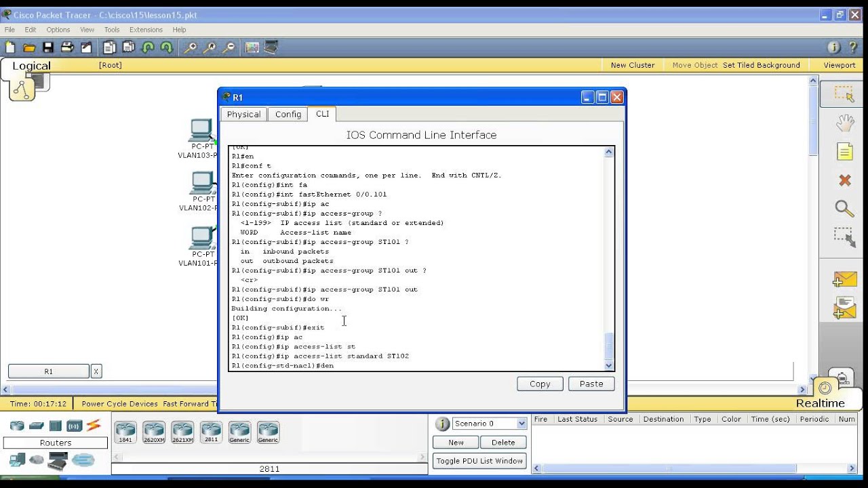The height and width of the screenshot is (488, 868).
Task: Open the Extensions menu
Action: point(146,30)
